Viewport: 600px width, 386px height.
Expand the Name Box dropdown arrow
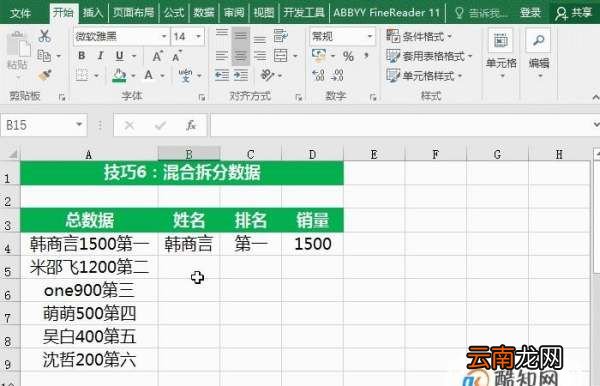[79, 124]
